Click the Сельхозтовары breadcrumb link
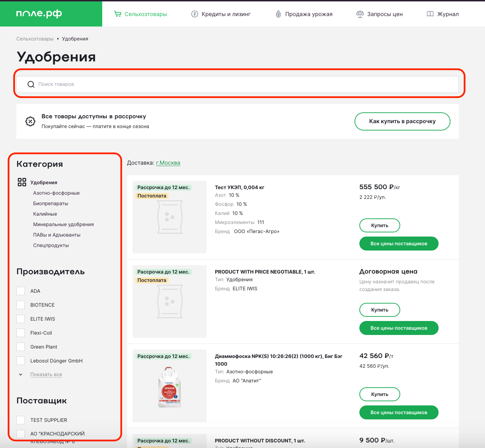The image size is (485, 448). (x=35, y=39)
